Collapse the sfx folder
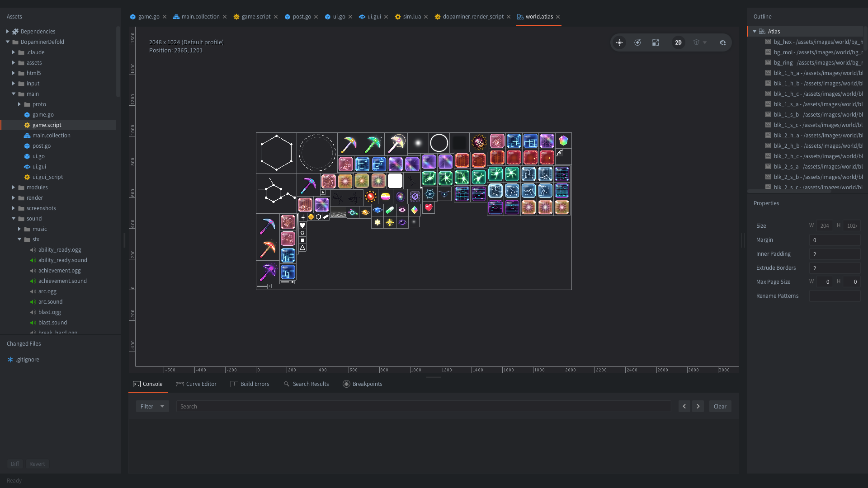 coord(19,239)
